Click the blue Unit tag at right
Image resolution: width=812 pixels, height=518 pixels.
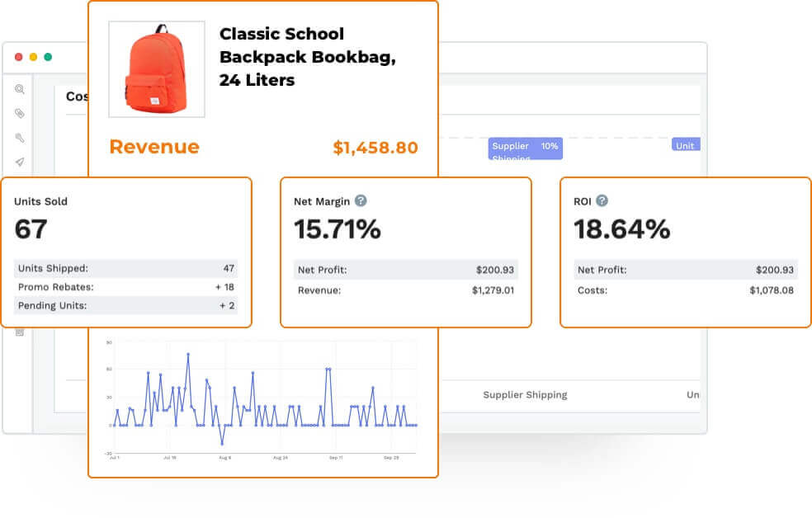tap(686, 144)
